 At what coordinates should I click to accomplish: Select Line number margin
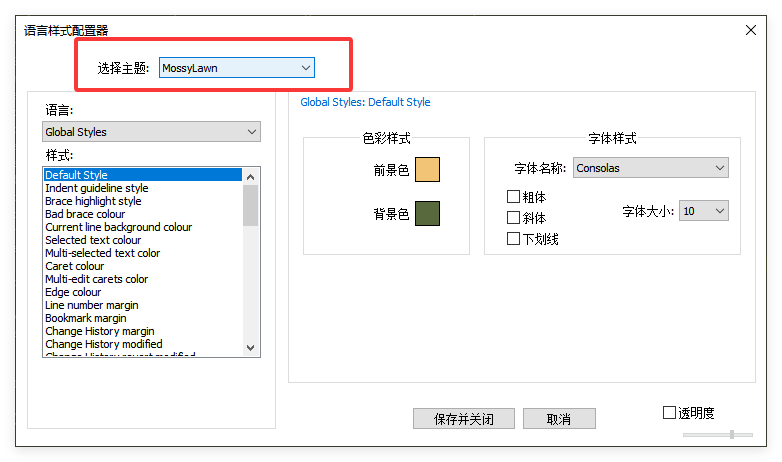pos(143,305)
